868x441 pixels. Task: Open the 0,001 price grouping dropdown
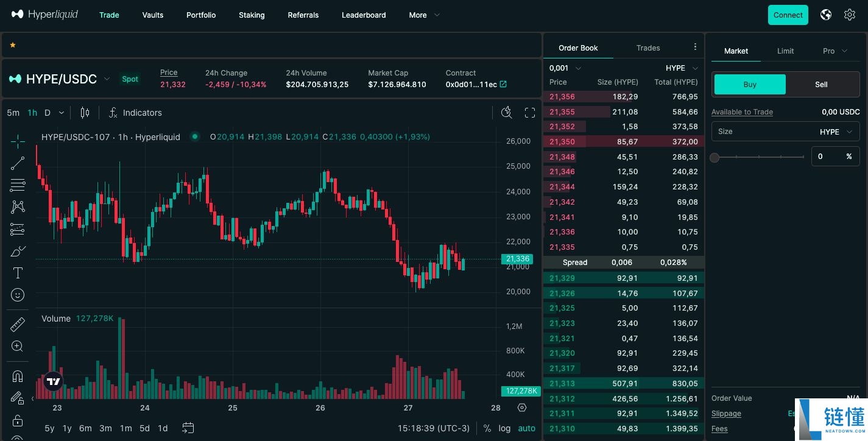click(565, 68)
